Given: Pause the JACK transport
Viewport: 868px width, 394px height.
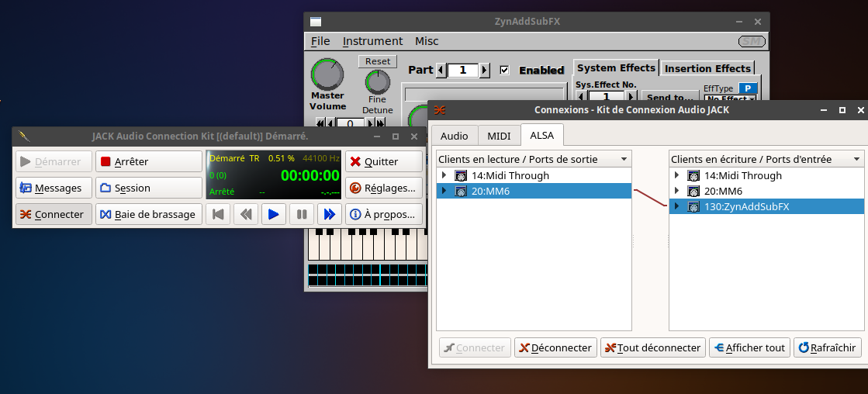Looking at the screenshot, I should (x=302, y=214).
